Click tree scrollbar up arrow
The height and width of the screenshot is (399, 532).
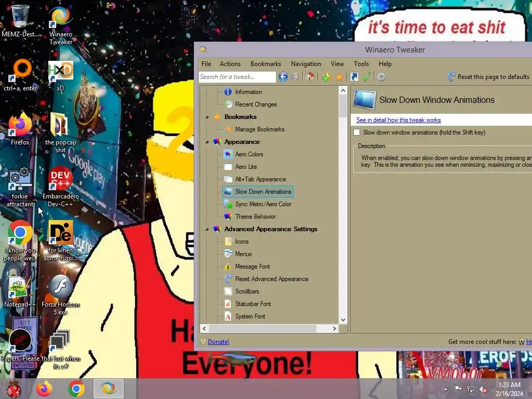pyautogui.click(x=343, y=90)
